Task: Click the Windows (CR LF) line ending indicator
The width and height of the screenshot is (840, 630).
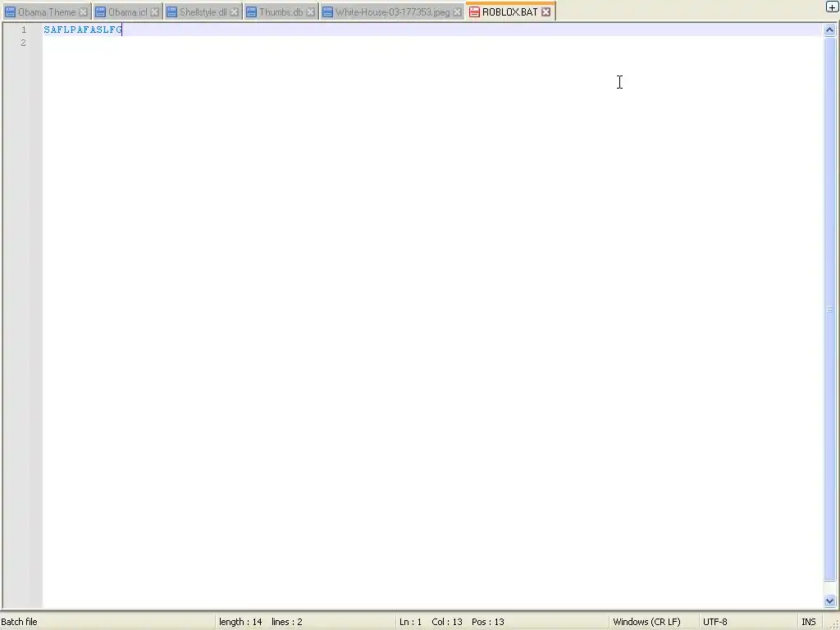Action: point(646,622)
